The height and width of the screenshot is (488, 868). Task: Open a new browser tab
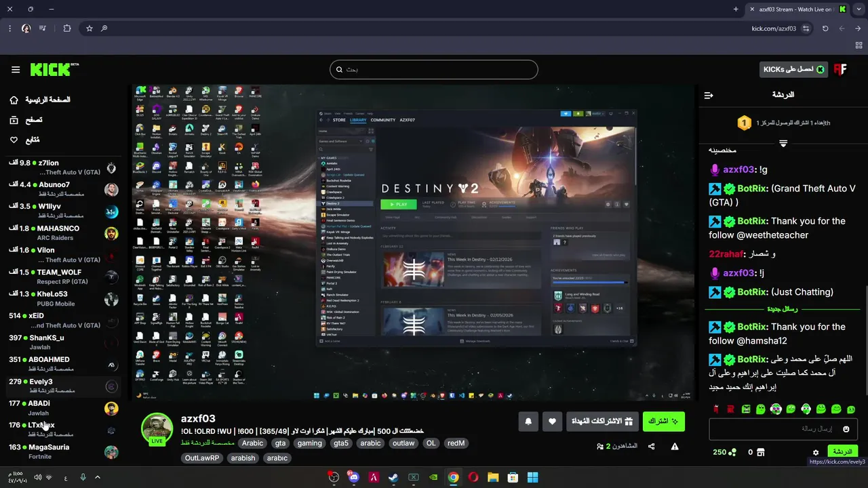click(x=736, y=9)
